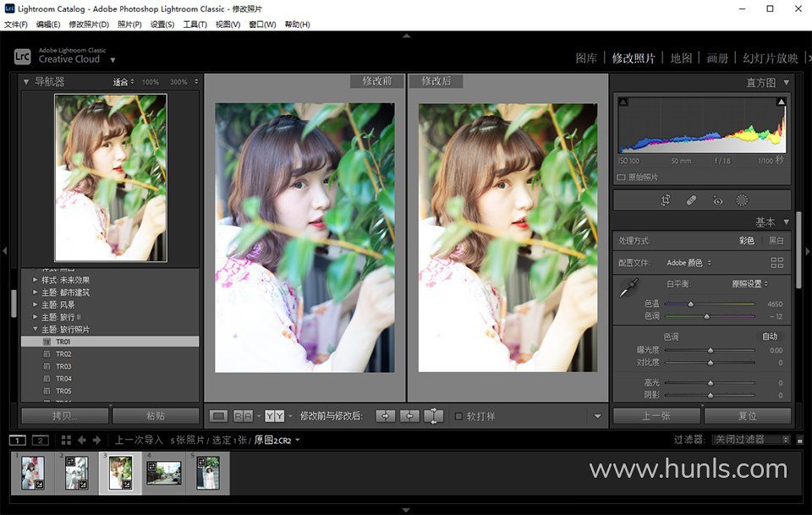
Task: Swap before and after settings
Action: point(433,416)
